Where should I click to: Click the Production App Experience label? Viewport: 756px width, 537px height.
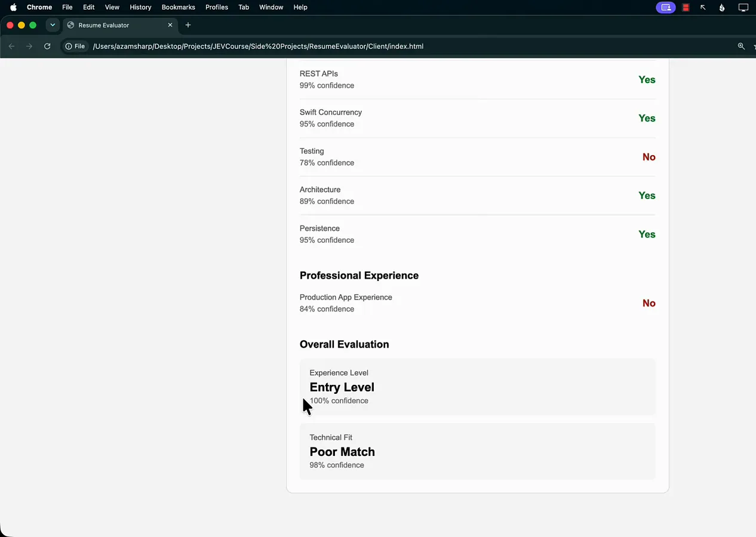click(x=346, y=297)
